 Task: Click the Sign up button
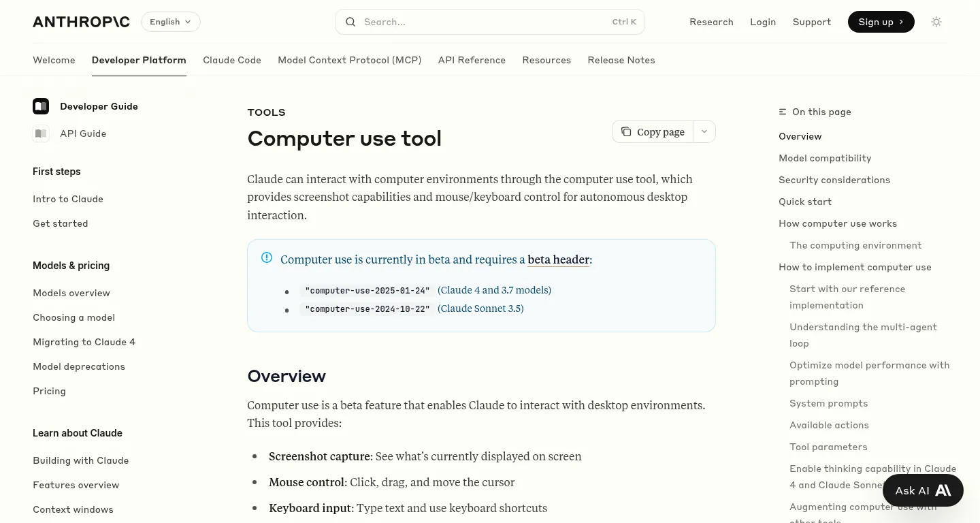[881, 22]
